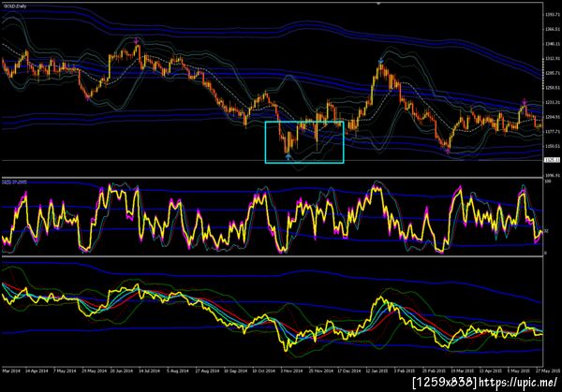Viewport: 562px width, 392px height.
Task: Click the 1150.51 price scale label
Action: (553, 147)
